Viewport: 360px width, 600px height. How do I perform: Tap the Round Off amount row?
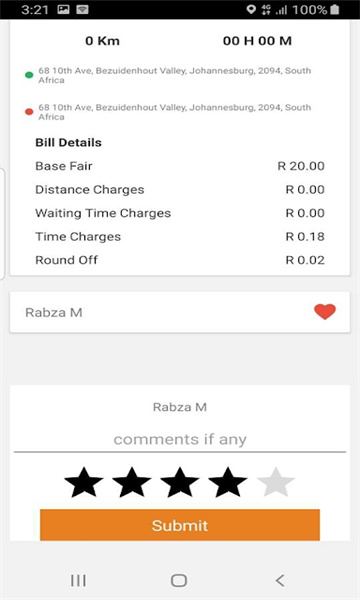pyautogui.click(x=180, y=260)
